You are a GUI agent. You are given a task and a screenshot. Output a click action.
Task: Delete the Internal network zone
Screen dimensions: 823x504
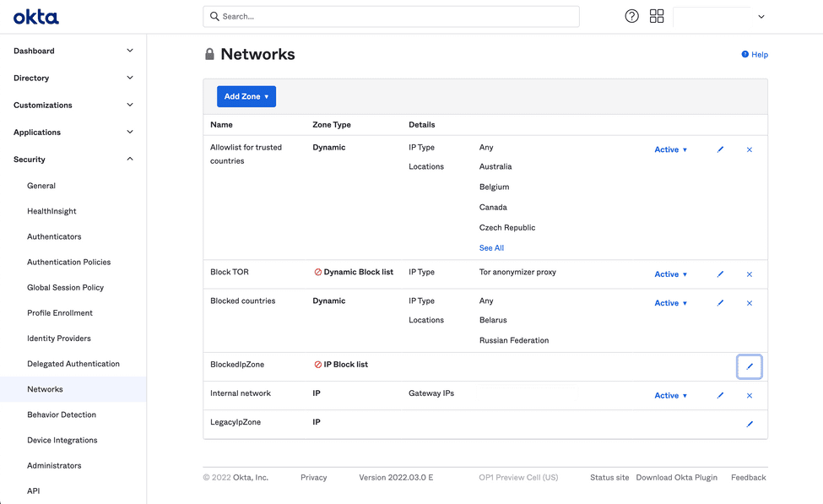point(750,395)
